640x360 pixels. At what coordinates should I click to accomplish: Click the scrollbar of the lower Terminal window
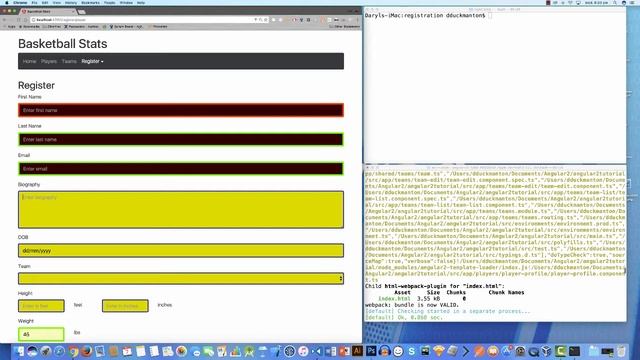pyautogui.click(x=624, y=271)
